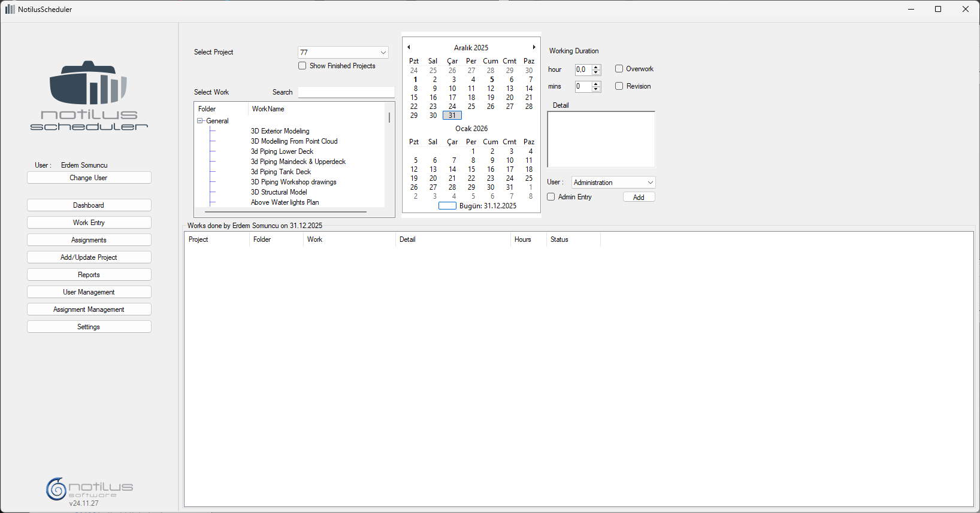Viewport: 980px width, 513px height.
Task: Tick the Overwork checkbox
Action: tap(619, 69)
